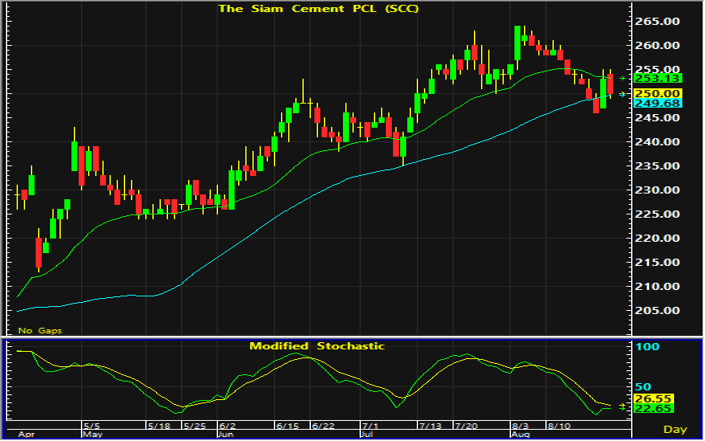Click the green 22.65 stochastic value

coord(653,409)
